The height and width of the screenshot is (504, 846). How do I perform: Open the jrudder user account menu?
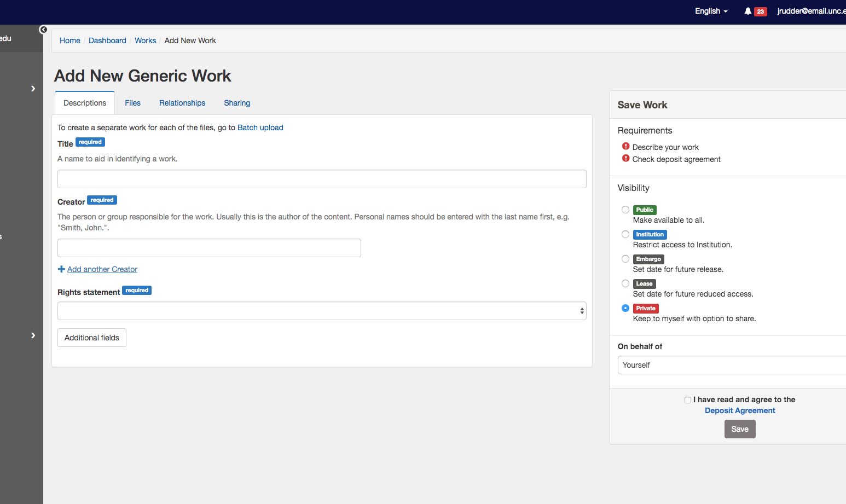point(812,11)
